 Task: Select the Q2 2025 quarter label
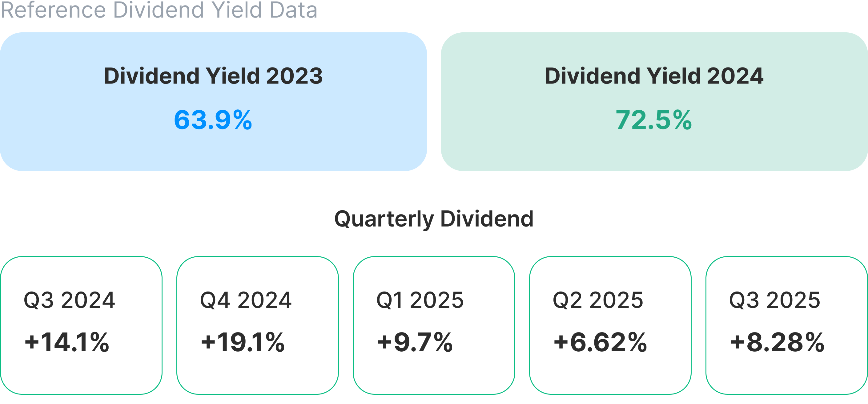click(598, 300)
